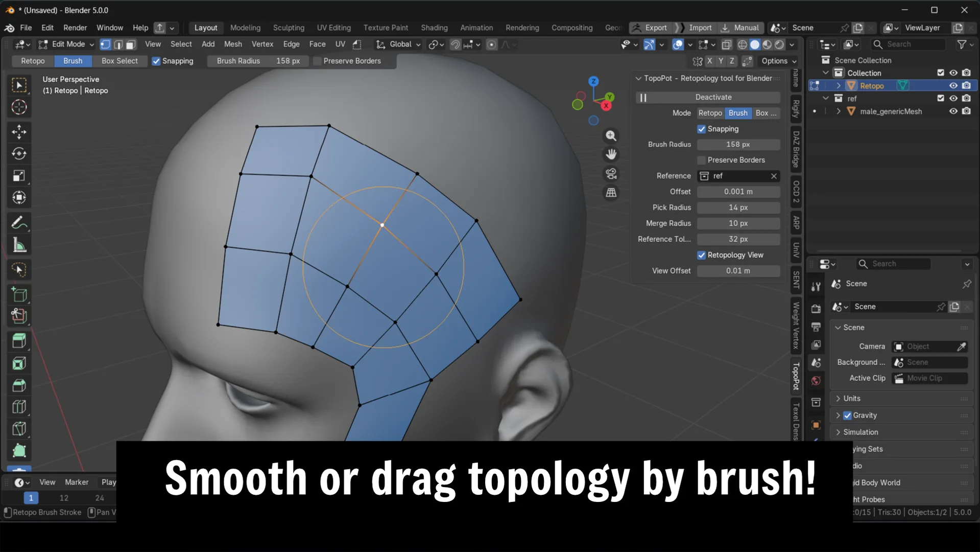This screenshot has width=980, height=552.
Task: Click the 3D Cursor tool
Action: (19, 107)
